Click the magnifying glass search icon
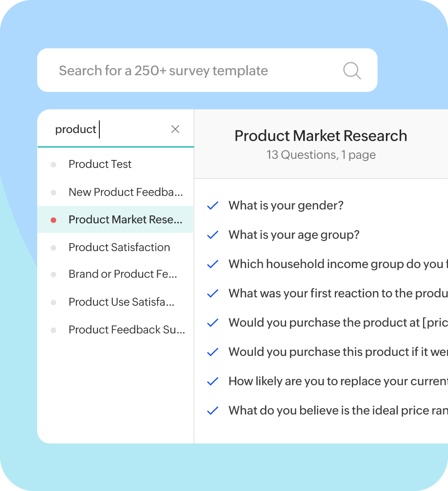The width and height of the screenshot is (448, 491). pos(352,71)
